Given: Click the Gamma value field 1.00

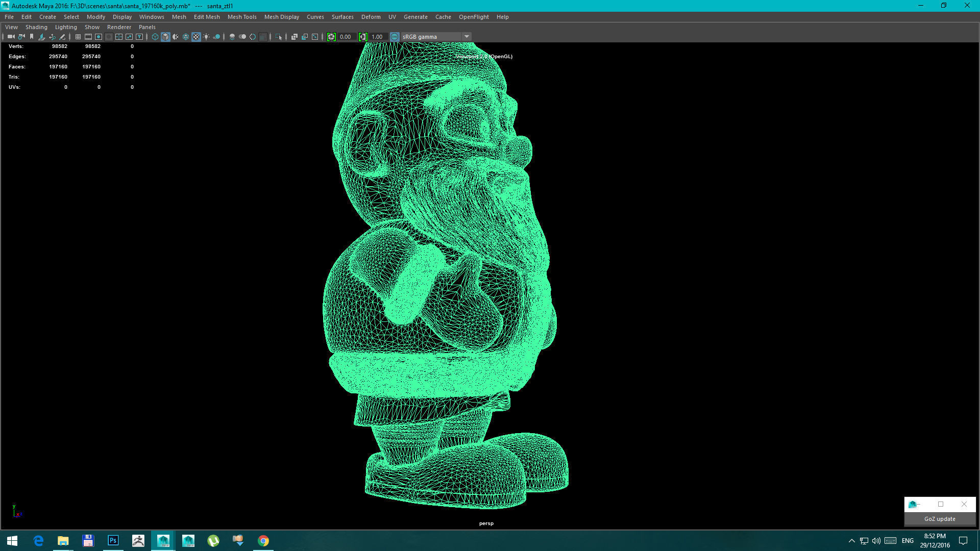Looking at the screenshot, I should [379, 37].
